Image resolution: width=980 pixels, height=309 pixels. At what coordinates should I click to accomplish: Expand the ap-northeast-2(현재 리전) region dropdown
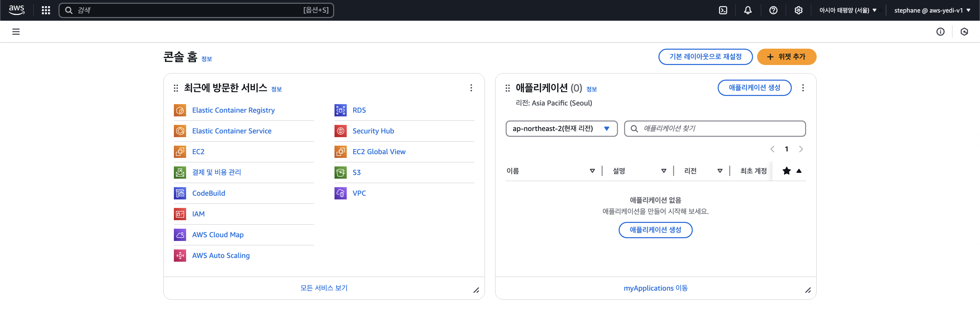(561, 129)
